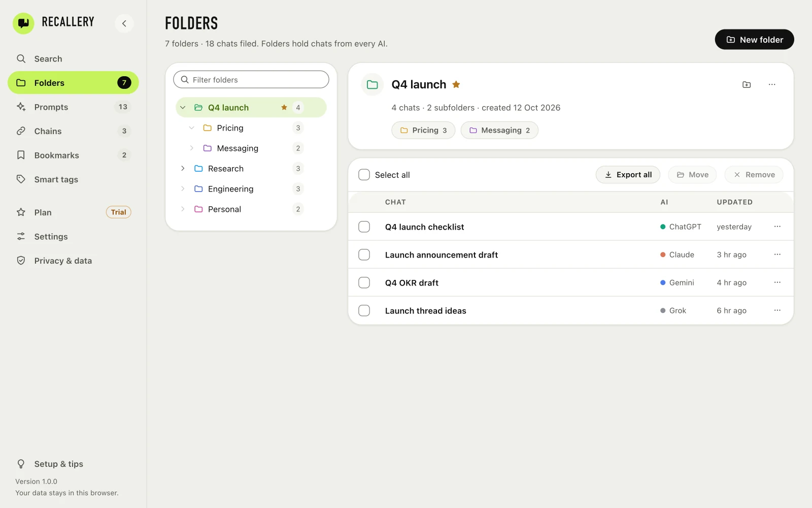812x508 pixels.
Task: Expand the Engineering folder chevron
Action: point(183,188)
